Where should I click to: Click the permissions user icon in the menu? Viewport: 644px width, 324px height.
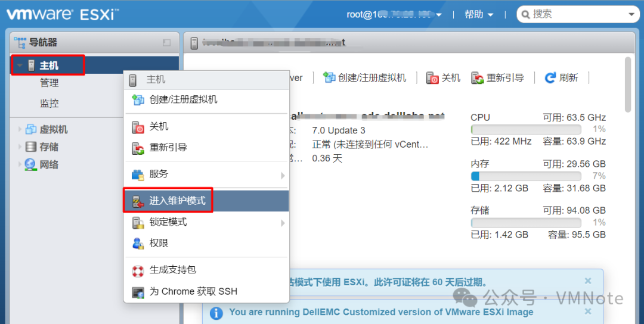coord(138,243)
